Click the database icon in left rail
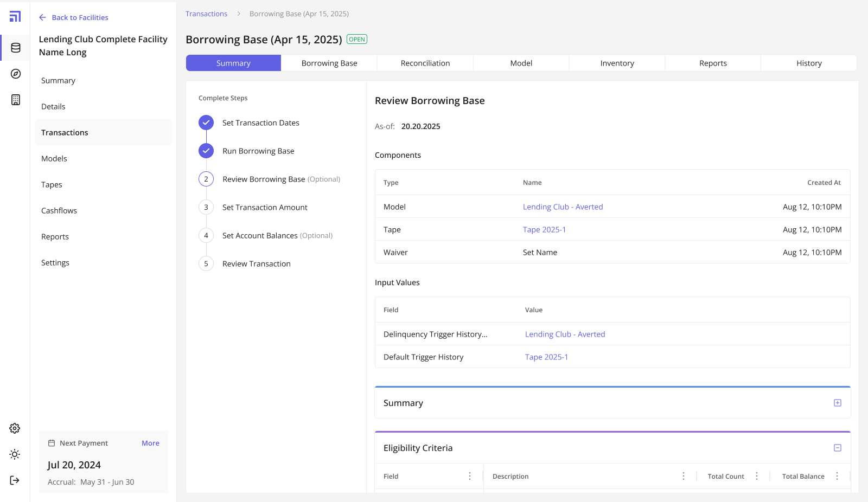 (16, 48)
